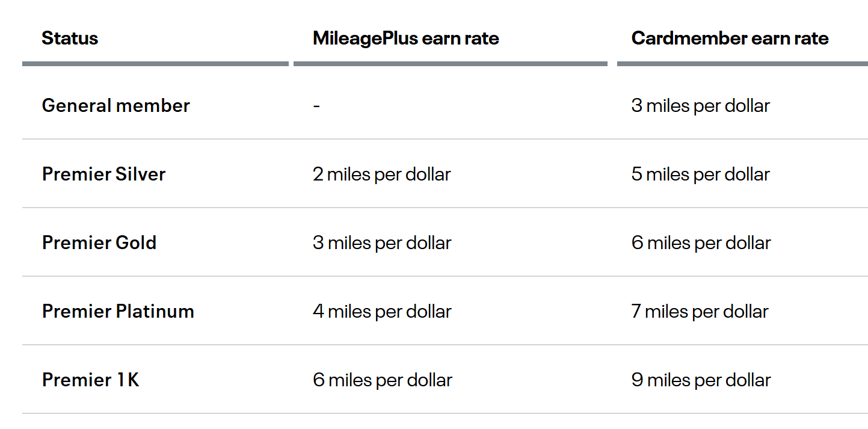Click the Cardmember earn rate column header
868x429 pixels.
click(730, 39)
